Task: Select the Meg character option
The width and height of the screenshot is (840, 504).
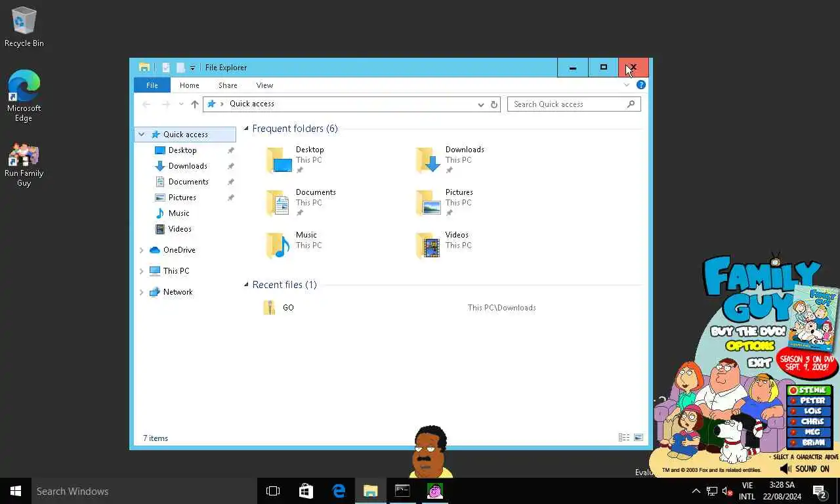Action: pos(809,432)
